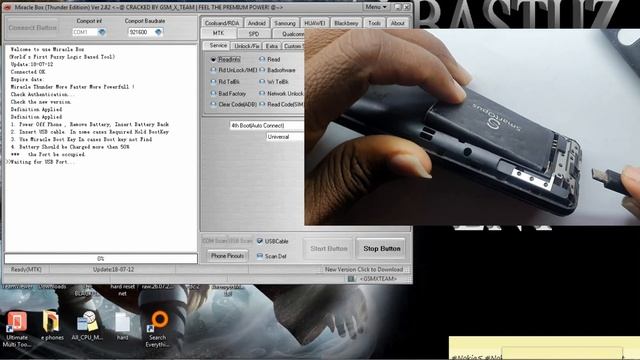Click the Update:18-07-12 status bar text

[x=113, y=269]
